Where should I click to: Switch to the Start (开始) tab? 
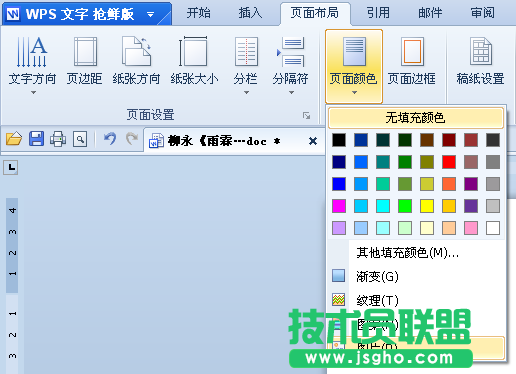click(199, 13)
